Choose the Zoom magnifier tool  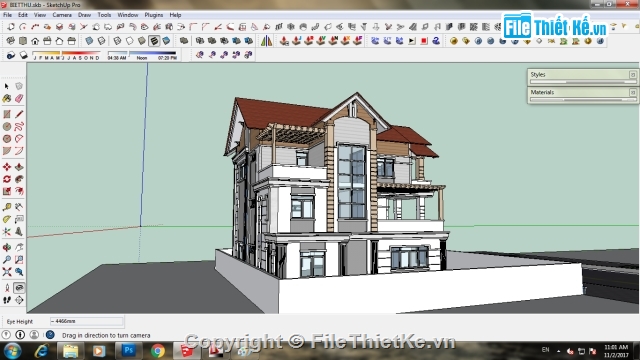[x=7, y=260]
